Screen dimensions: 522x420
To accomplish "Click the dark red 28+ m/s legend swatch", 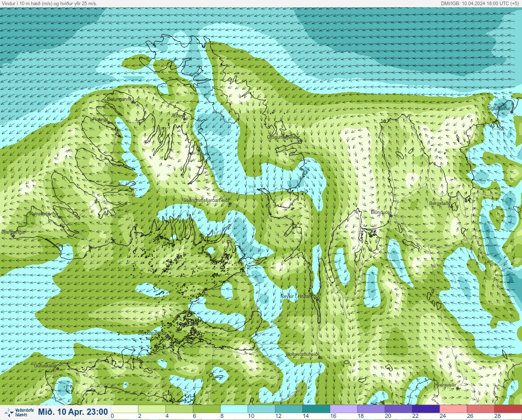I will click(508, 409).
